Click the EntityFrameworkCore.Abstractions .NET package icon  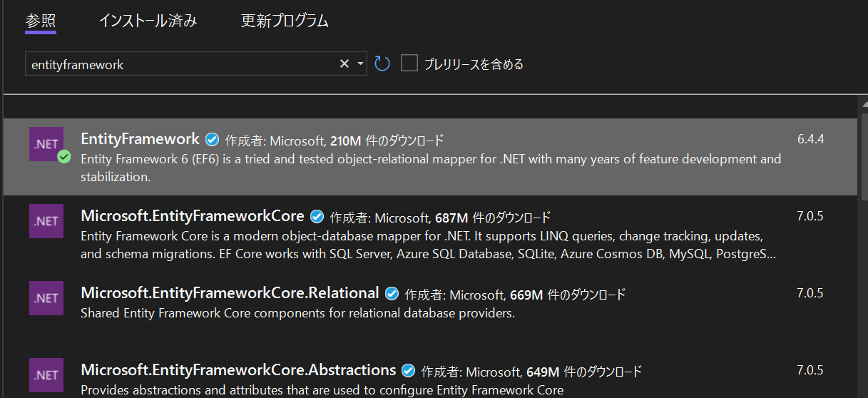click(x=46, y=375)
